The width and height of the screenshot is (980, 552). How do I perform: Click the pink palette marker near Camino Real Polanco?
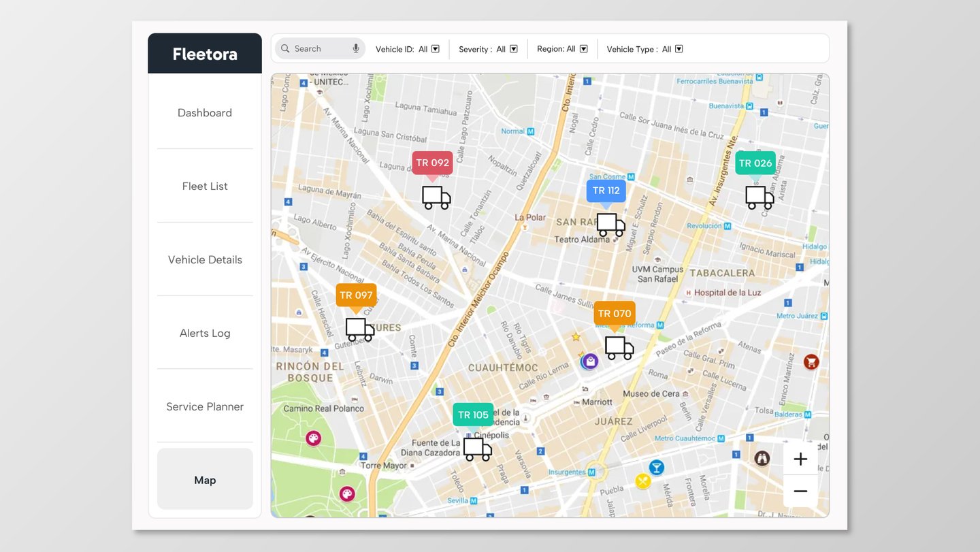[x=313, y=438]
